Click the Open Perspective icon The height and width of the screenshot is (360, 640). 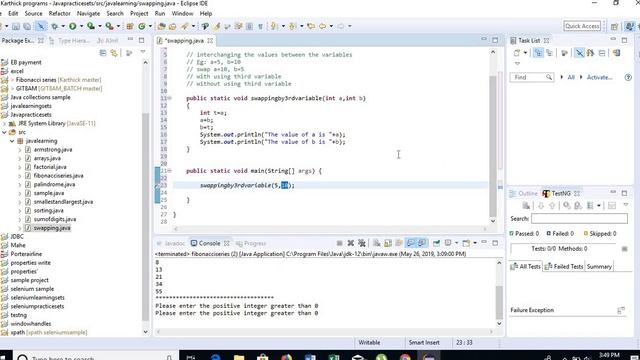(x=614, y=27)
